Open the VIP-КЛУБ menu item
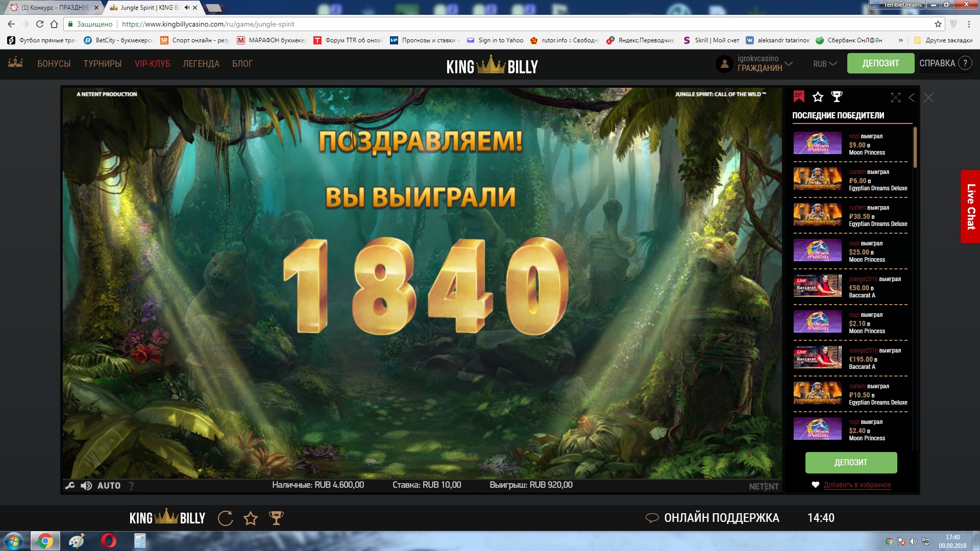Viewport: 980px width, 551px height. [152, 64]
